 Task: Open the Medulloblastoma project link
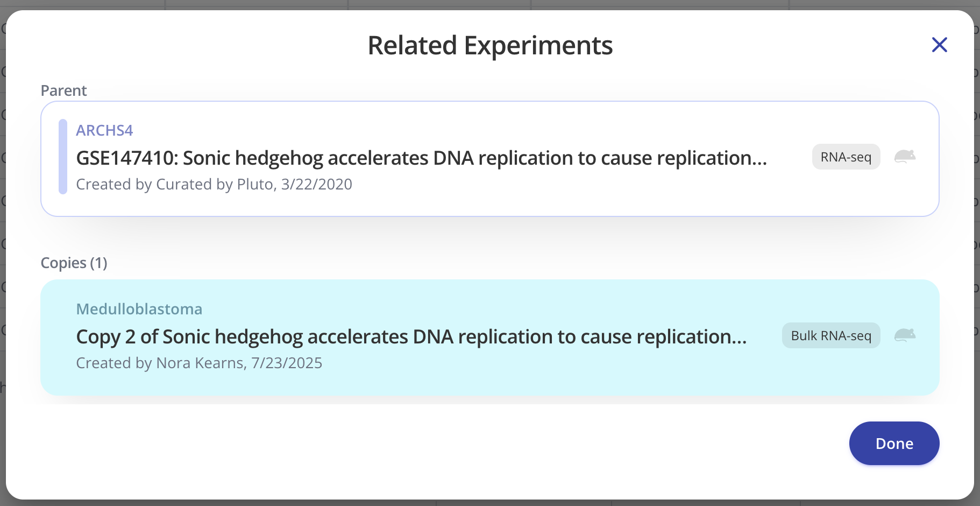[139, 309]
